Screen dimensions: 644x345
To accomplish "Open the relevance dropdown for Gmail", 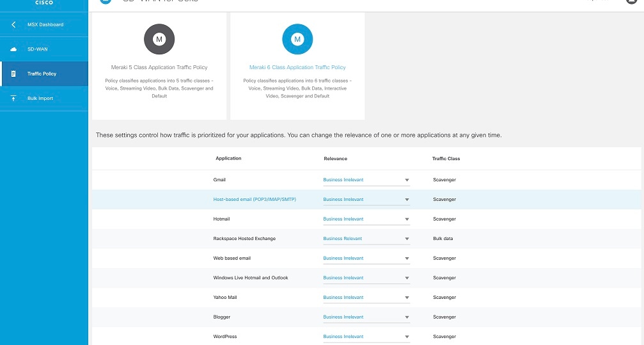I will point(366,180).
